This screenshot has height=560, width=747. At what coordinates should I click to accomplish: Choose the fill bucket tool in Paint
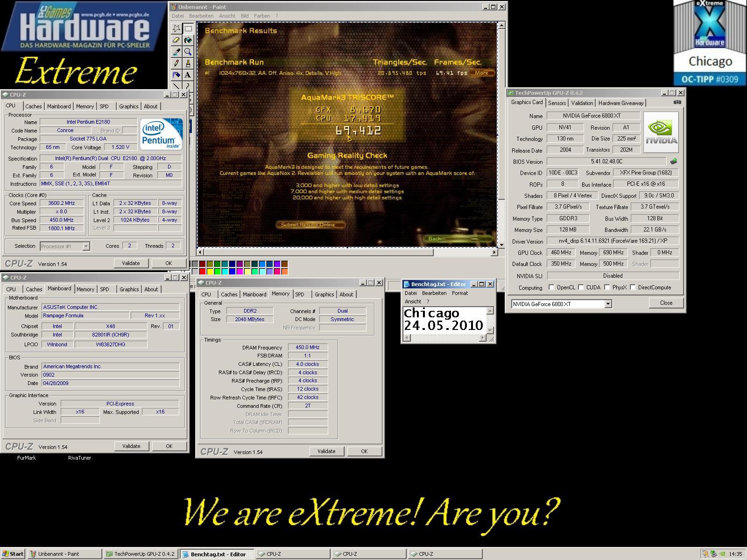tap(188, 40)
